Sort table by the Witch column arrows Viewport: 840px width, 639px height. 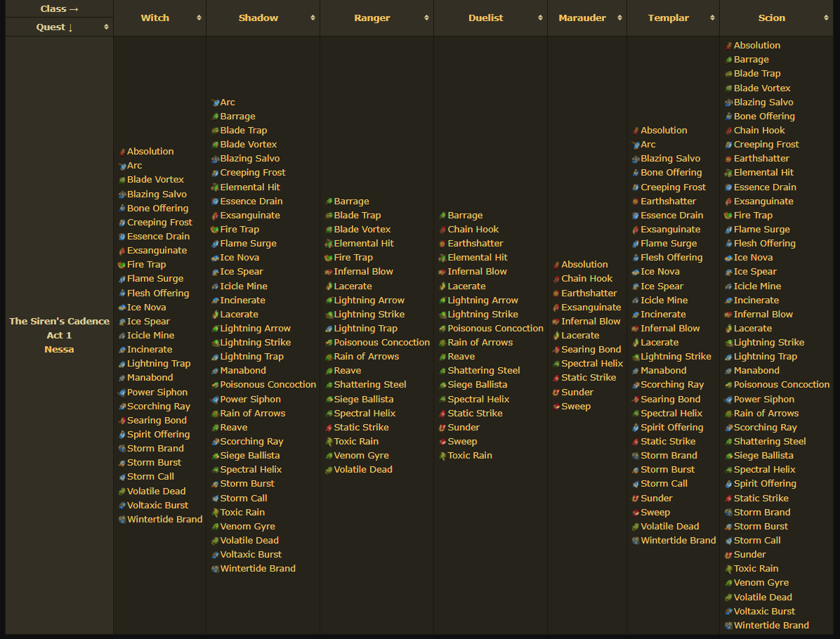[199, 18]
